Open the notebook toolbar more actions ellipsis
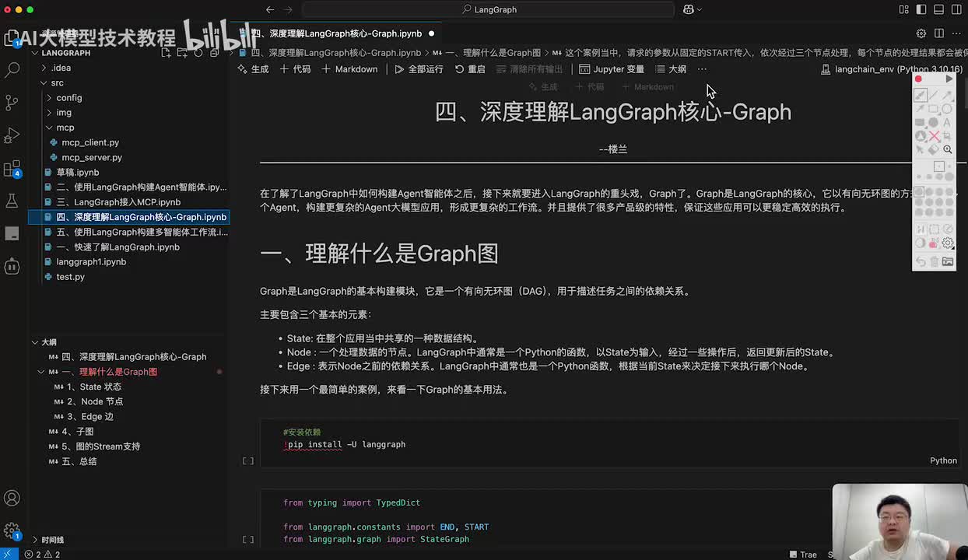The image size is (968, 560). click(x=702, y=69)
